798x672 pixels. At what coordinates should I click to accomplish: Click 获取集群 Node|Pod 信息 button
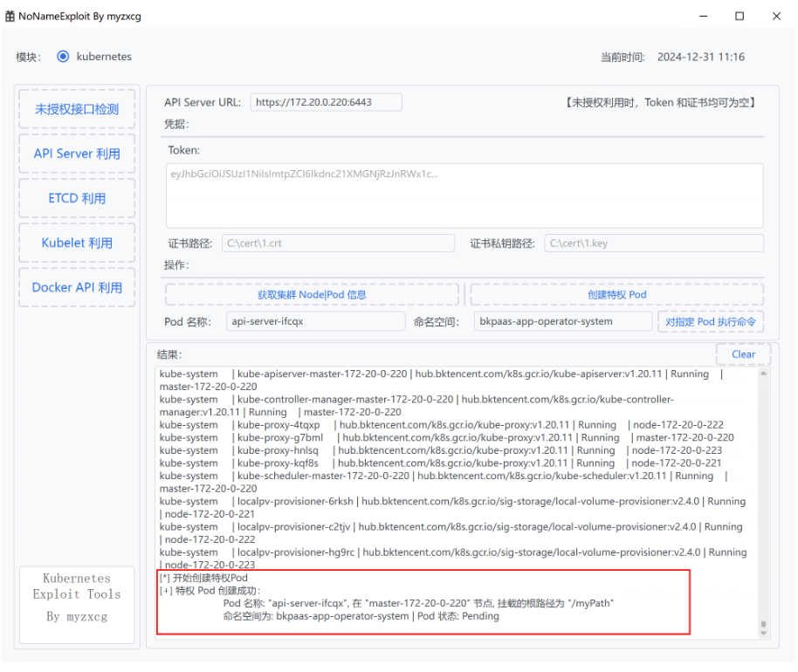pos(312,294)
